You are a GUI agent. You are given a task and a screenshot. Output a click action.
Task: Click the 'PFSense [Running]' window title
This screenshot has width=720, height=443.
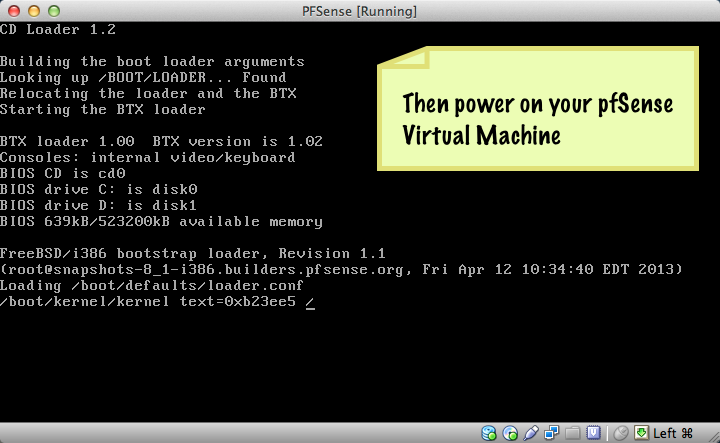pyautogui.click(x=359, y=11)
